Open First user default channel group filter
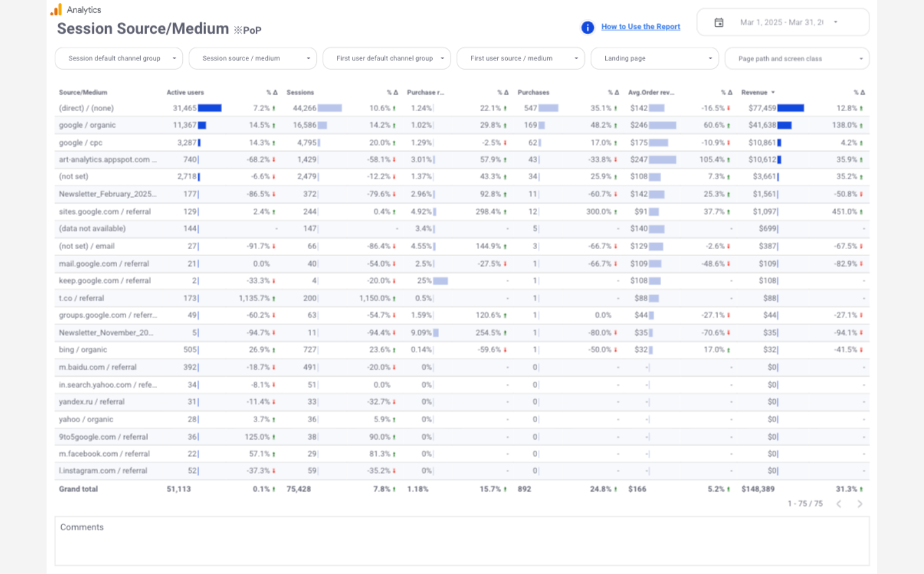 pyautogui.click(x=386, y=59)
